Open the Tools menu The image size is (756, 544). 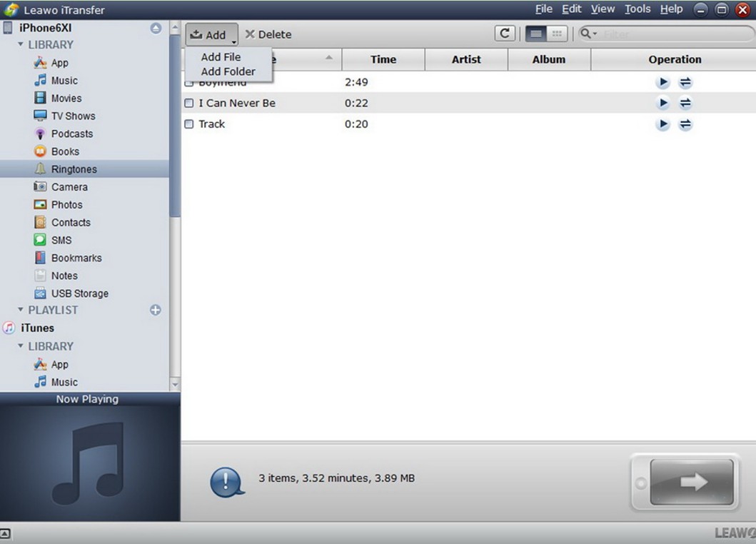click(637, 9)
